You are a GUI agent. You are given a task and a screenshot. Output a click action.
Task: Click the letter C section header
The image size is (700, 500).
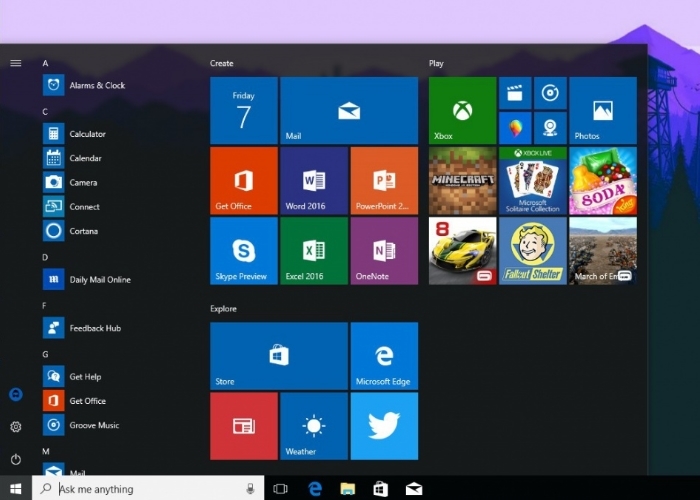click(x=45, y=112)
